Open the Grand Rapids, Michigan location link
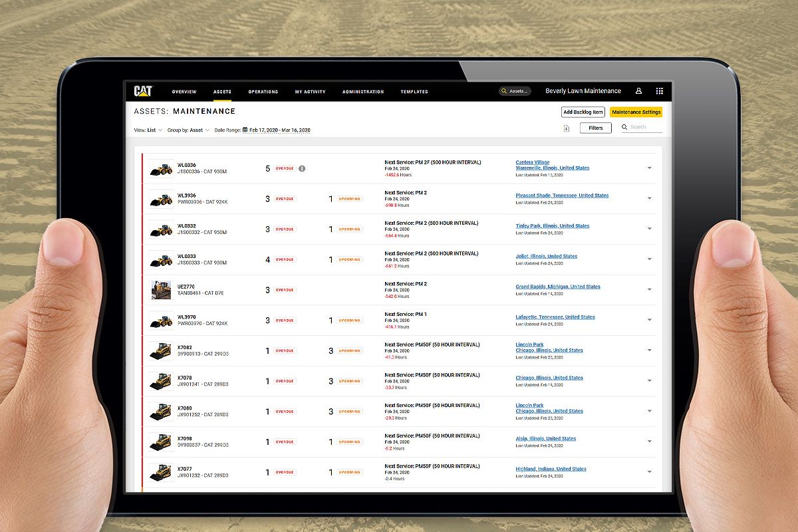Screen dimensions: 798x532 pos(557,287)
